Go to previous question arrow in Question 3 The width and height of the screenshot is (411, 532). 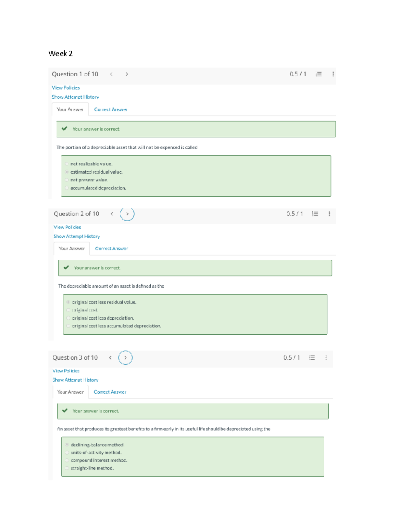(x=110, y=358)
